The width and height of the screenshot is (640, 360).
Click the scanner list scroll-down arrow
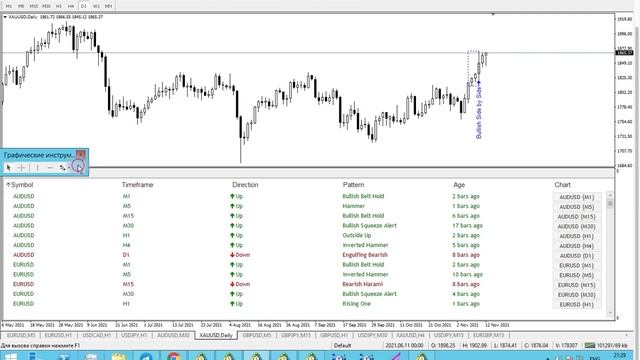coord(610,313)
